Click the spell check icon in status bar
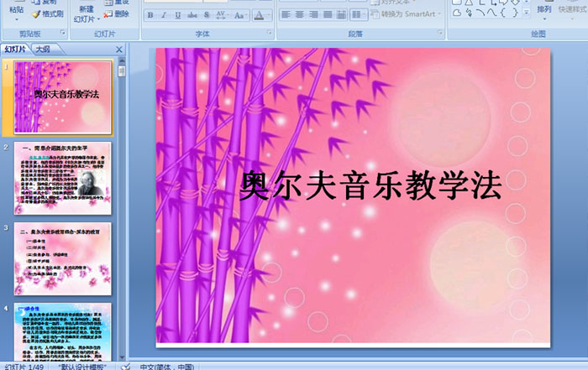588x370 pixels. 125,366
